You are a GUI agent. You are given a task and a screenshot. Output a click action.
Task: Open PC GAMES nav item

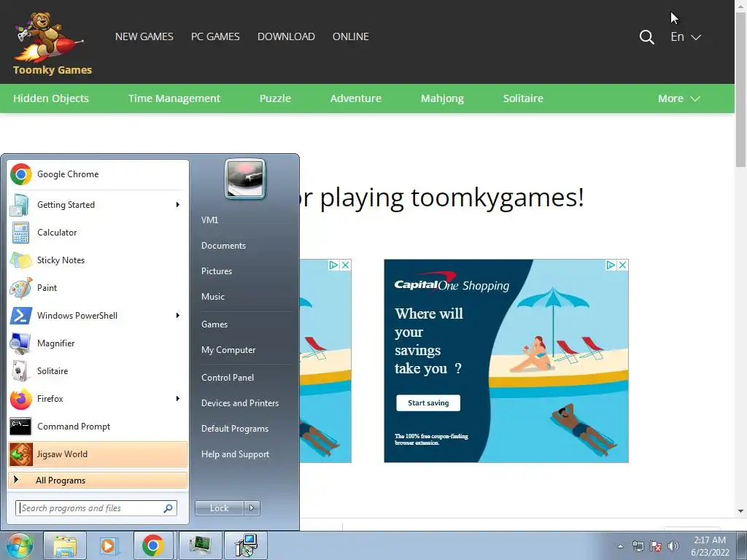[215, 36]
